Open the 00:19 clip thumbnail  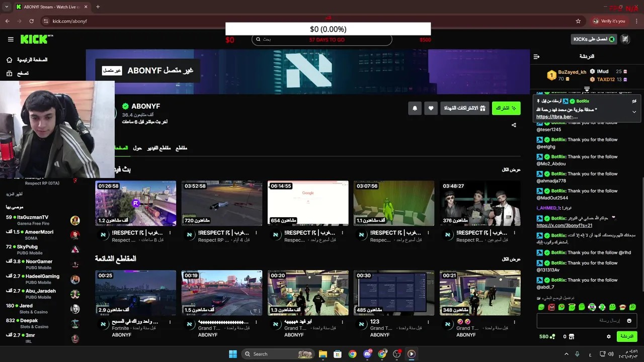coord(222,293)
